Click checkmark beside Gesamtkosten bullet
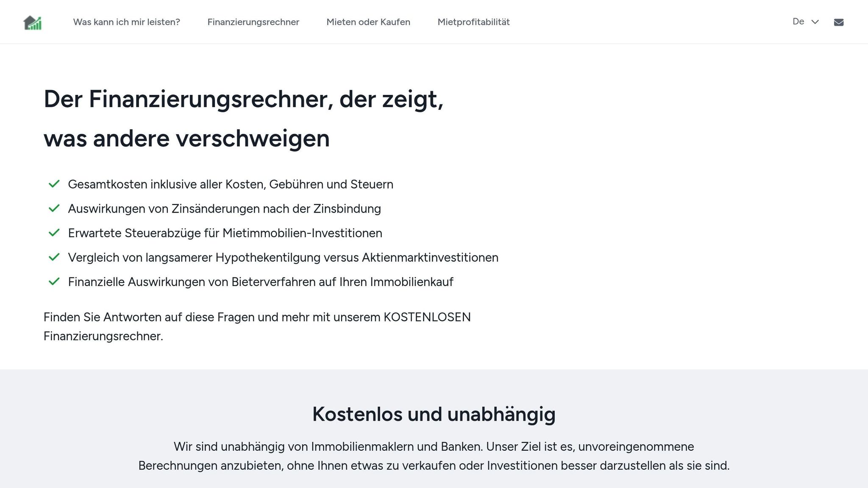Viewport: 868px width, 488px height. click(54, 184)
